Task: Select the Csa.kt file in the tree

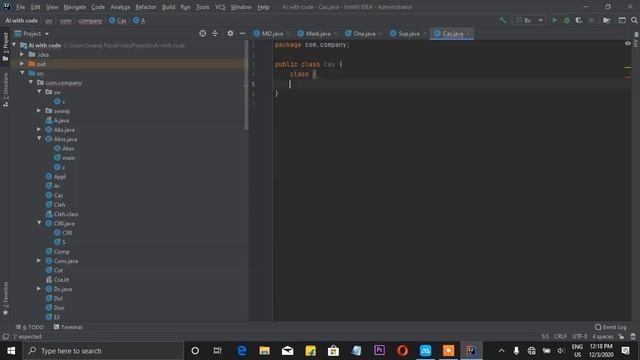Action: click(57, 280)
